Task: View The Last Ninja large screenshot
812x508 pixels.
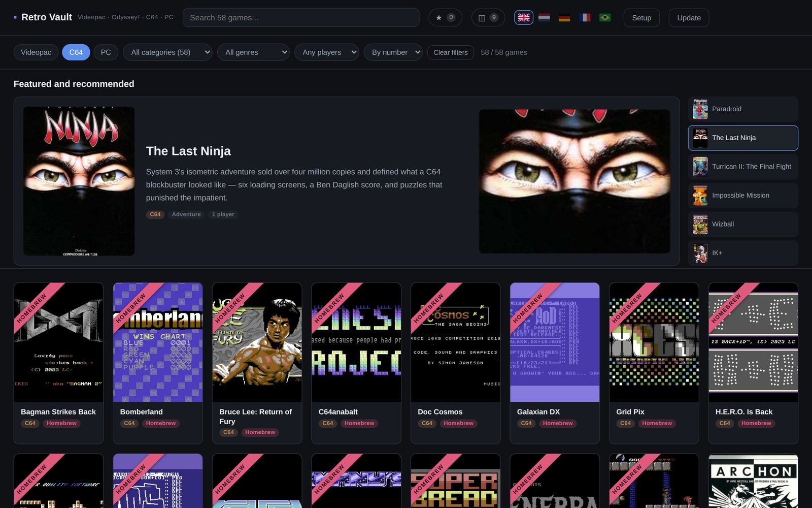Action: coord(574,181)
